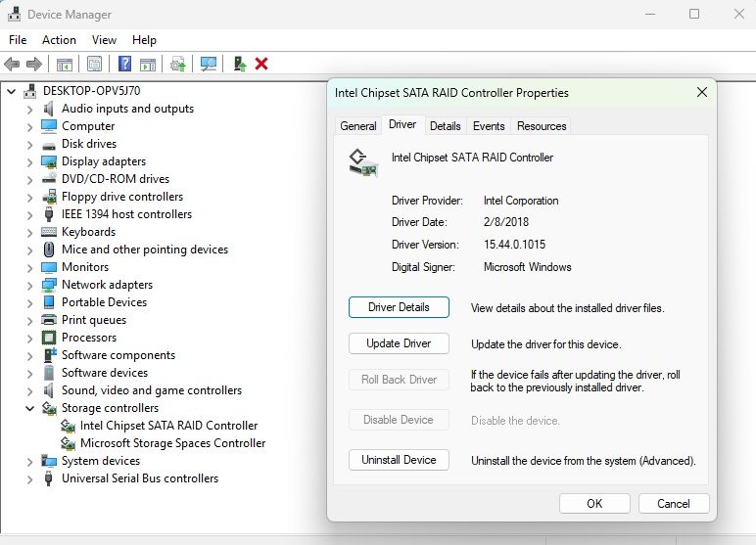The image size is (756, 545).
Task: Open the Resources tab
Action: (542, 126)
